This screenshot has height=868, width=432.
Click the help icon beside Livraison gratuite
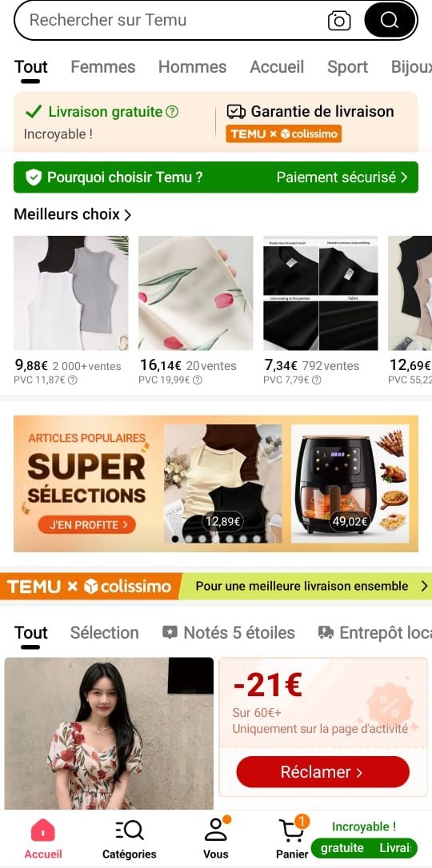point(172,112)
